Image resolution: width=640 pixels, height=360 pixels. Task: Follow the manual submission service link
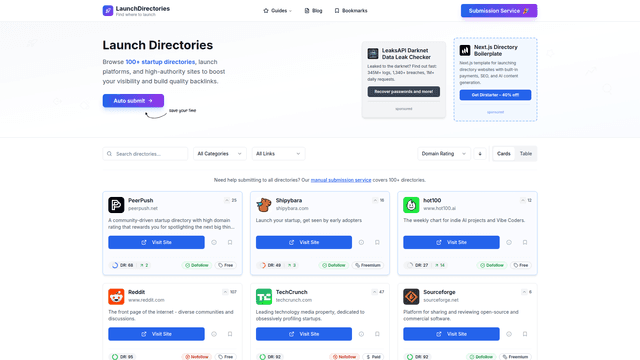(x=341, y=180)
